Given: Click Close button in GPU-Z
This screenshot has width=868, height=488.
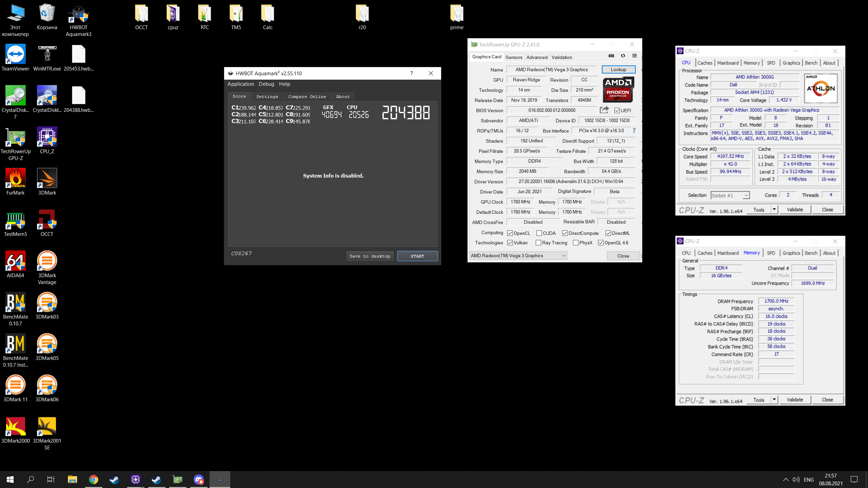Looking at the screenshot, I should (x=623, y=256).
